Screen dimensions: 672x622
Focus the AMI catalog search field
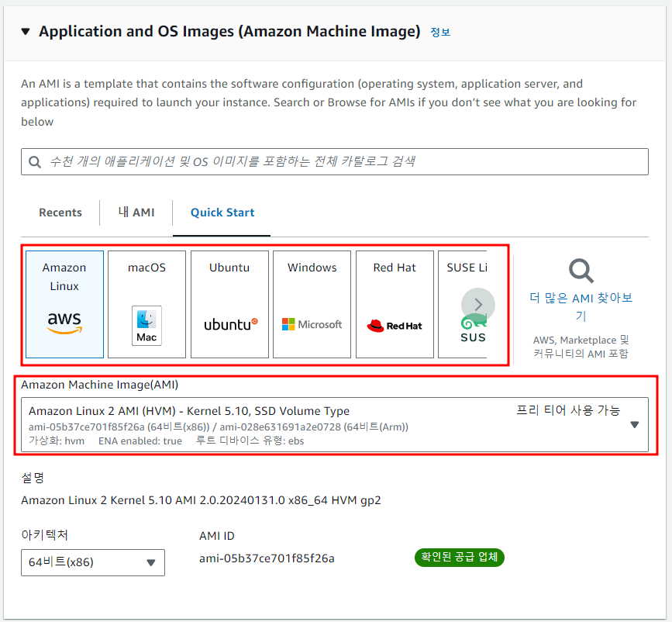[x=335, y=162]
